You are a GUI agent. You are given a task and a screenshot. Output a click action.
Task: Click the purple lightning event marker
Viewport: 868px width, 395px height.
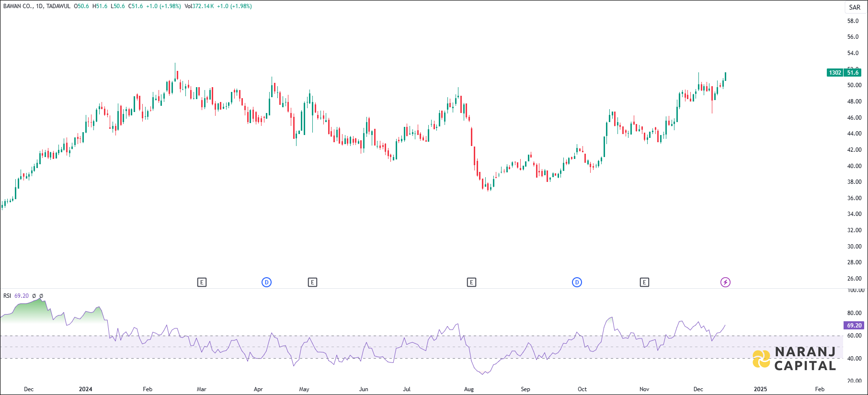pos(726,282)
